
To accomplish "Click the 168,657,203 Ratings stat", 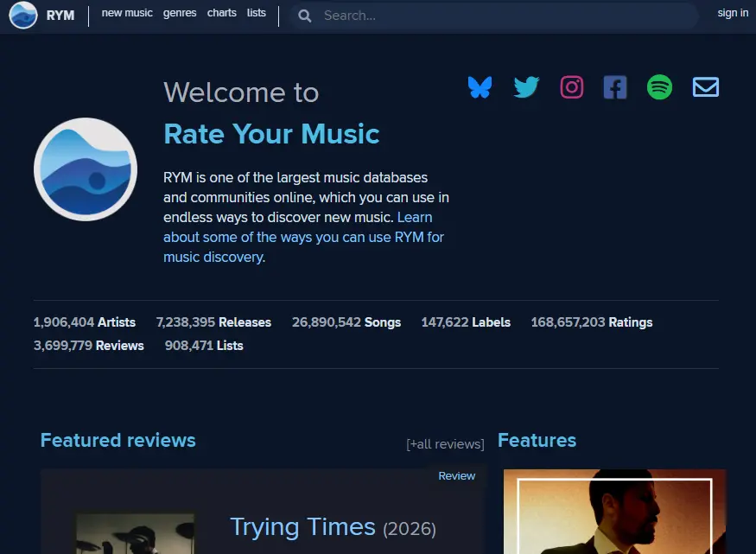I will tap(592, 322).
